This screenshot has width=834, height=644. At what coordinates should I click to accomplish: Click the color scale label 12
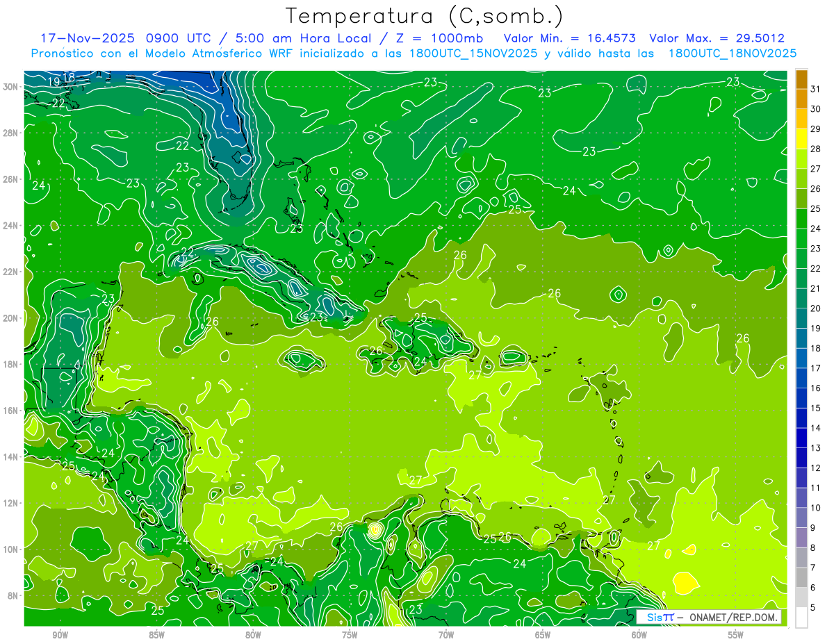pos(815,468)
